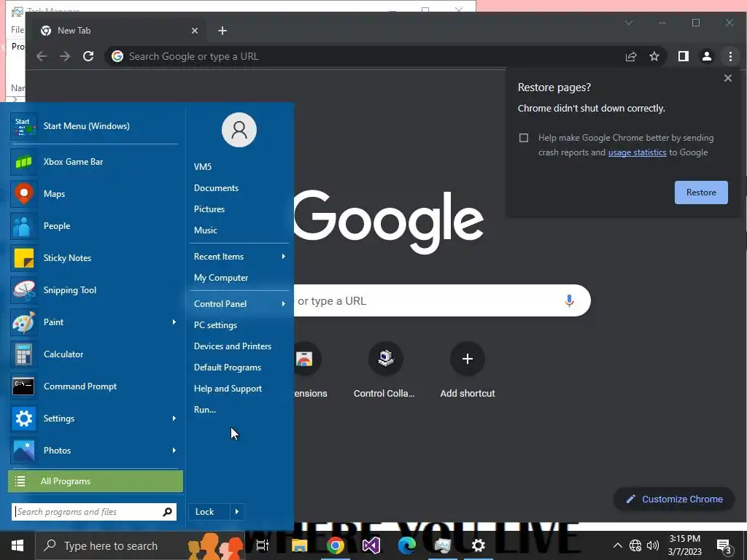Open File Explorer from taskbar
The width and height of the screenshot is (747, 560).
(299, 545)
